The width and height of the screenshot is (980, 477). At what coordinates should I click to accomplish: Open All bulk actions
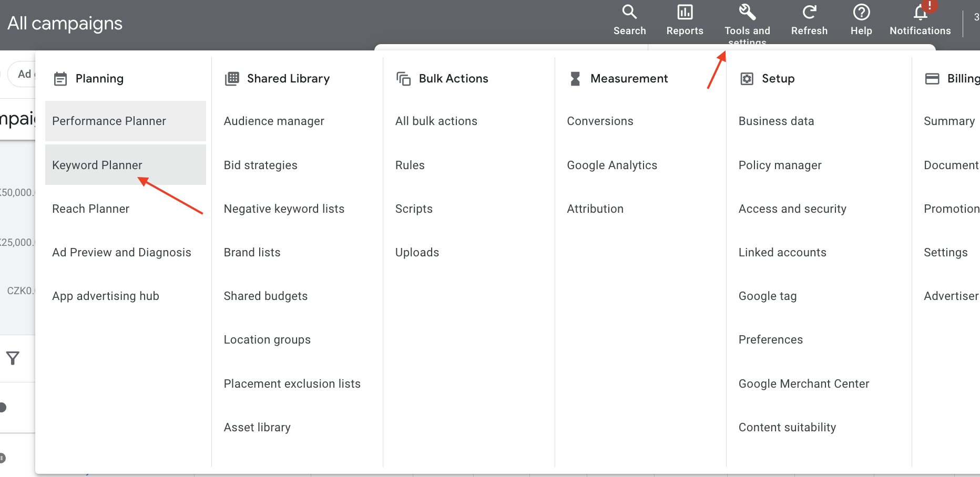(436, 121)
